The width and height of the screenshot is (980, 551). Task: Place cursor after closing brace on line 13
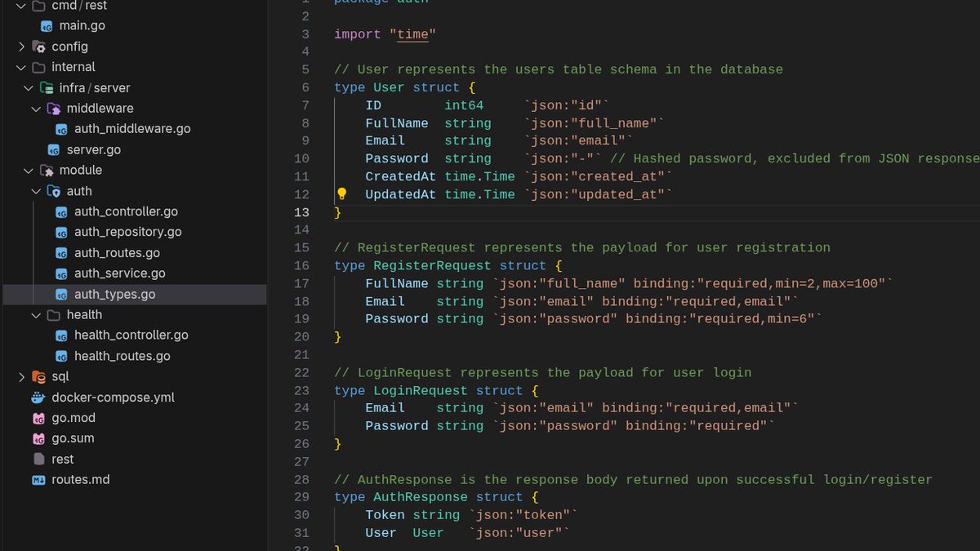(x=342, y=212)
